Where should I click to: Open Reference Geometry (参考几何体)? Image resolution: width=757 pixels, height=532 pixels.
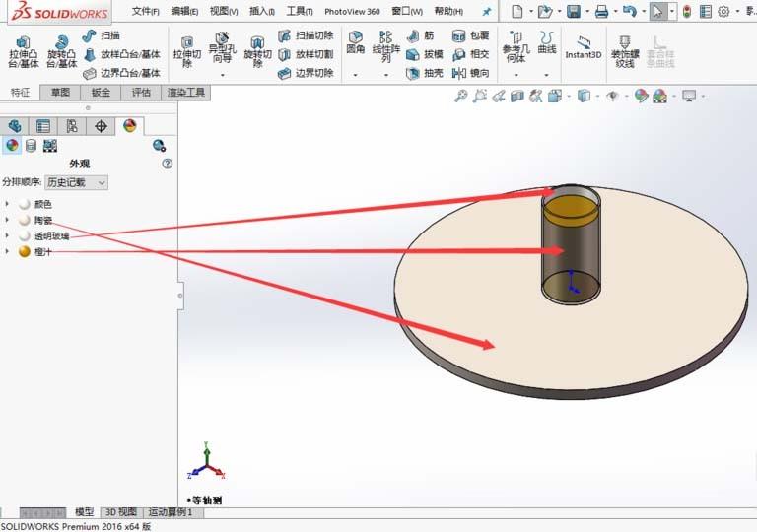point(516,47)
